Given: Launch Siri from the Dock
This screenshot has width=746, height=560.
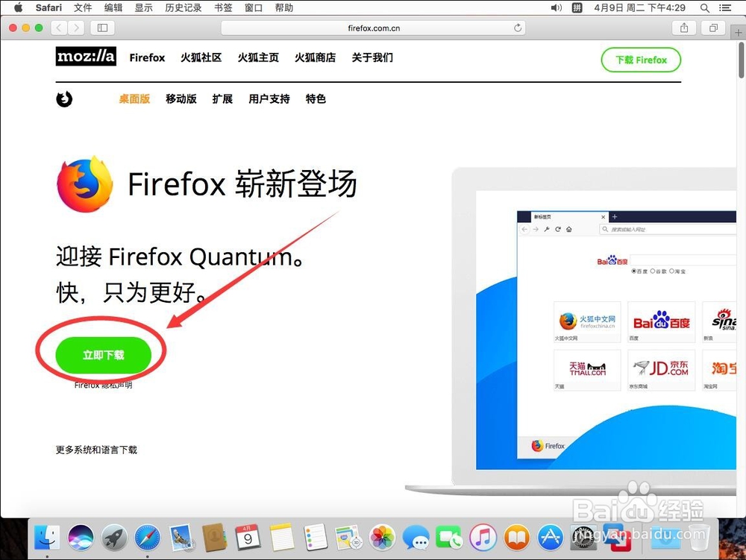Looking at the screenshot, I should (x=81, y=538).
